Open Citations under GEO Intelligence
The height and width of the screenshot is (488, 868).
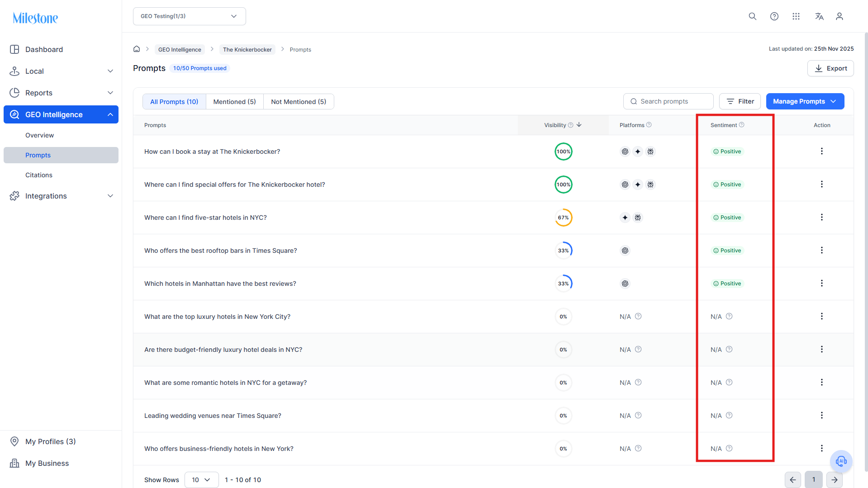[61, 175]
